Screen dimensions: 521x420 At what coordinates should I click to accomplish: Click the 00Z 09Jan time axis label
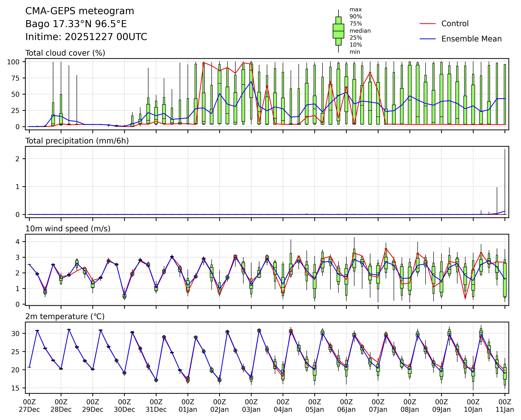[x=441, y=406]
